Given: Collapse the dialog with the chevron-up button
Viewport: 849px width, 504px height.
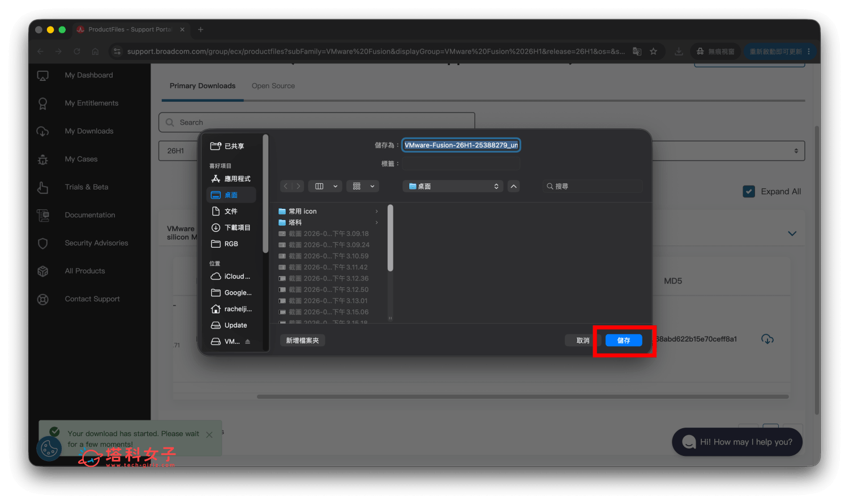Looking at the screenshot, I should coord(513,186).
